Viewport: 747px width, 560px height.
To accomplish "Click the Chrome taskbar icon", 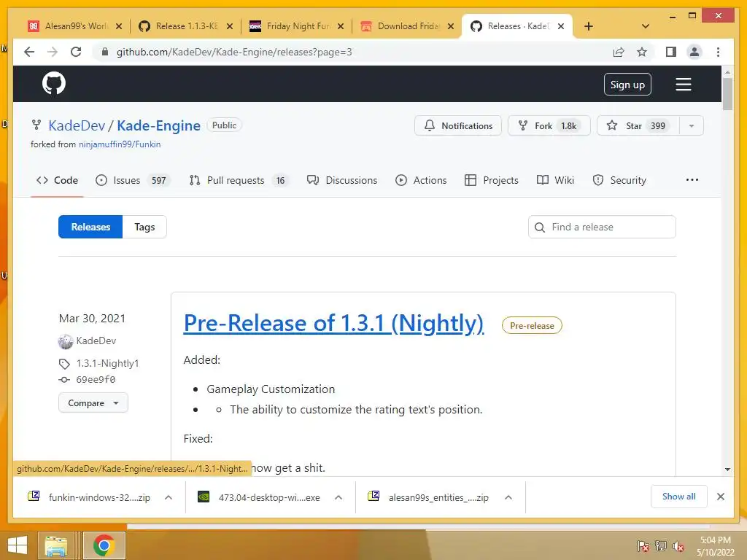I will tap(104, 545).
